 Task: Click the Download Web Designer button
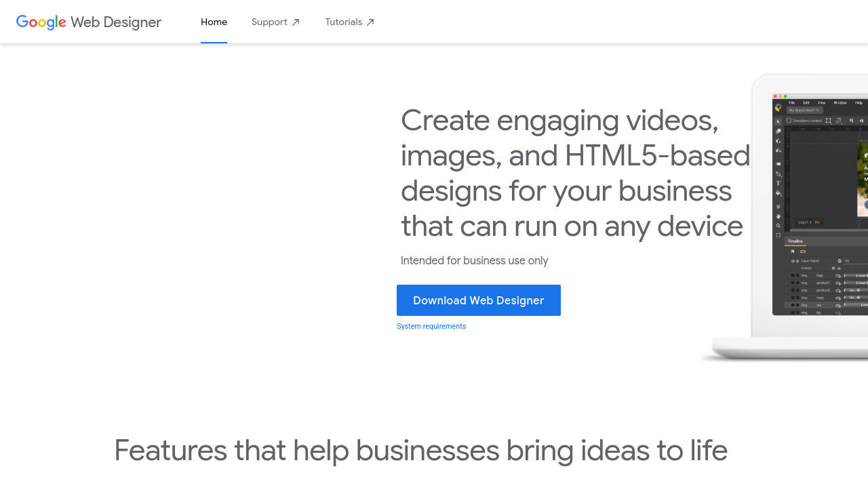pos(479,300)
